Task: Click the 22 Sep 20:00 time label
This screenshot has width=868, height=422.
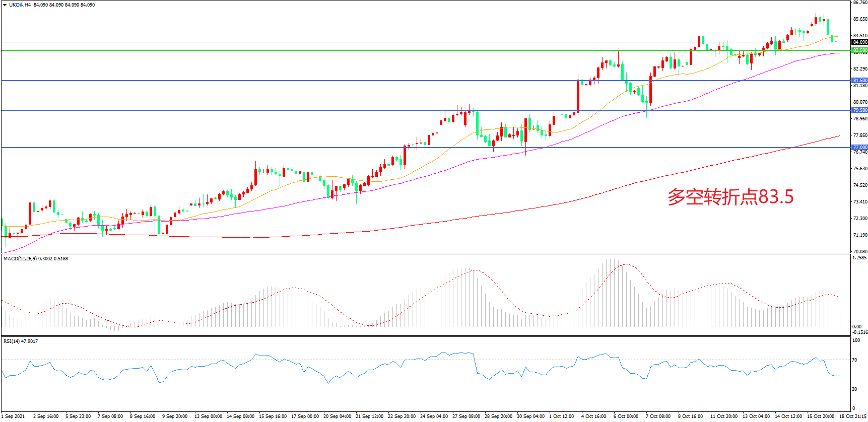Action: (402, 416)
